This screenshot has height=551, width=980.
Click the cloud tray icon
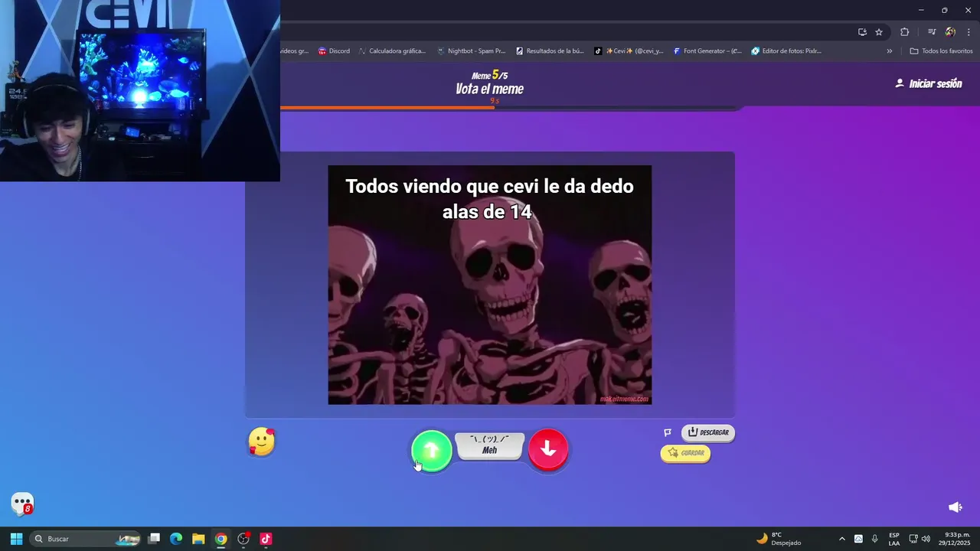click(858, 539)
